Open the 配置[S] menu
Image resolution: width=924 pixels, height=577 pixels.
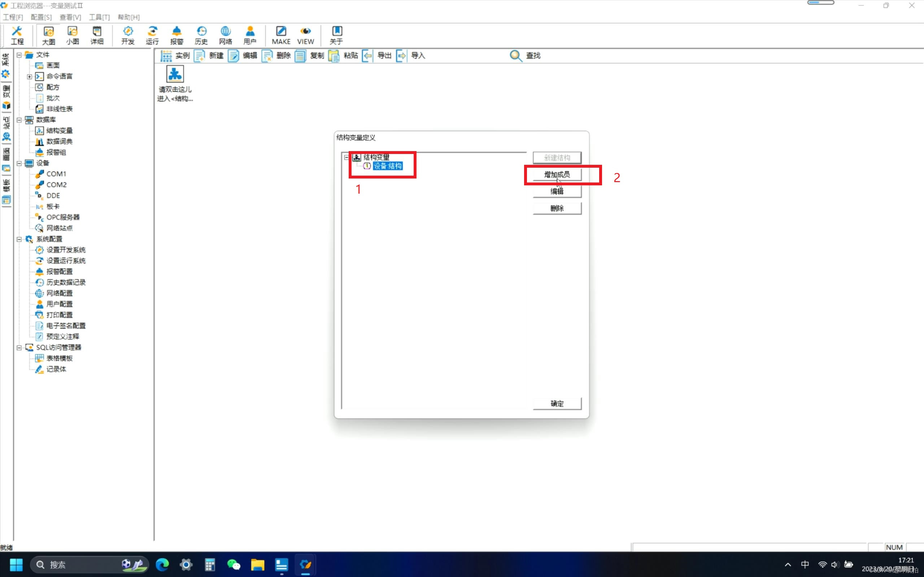(41, 17)
